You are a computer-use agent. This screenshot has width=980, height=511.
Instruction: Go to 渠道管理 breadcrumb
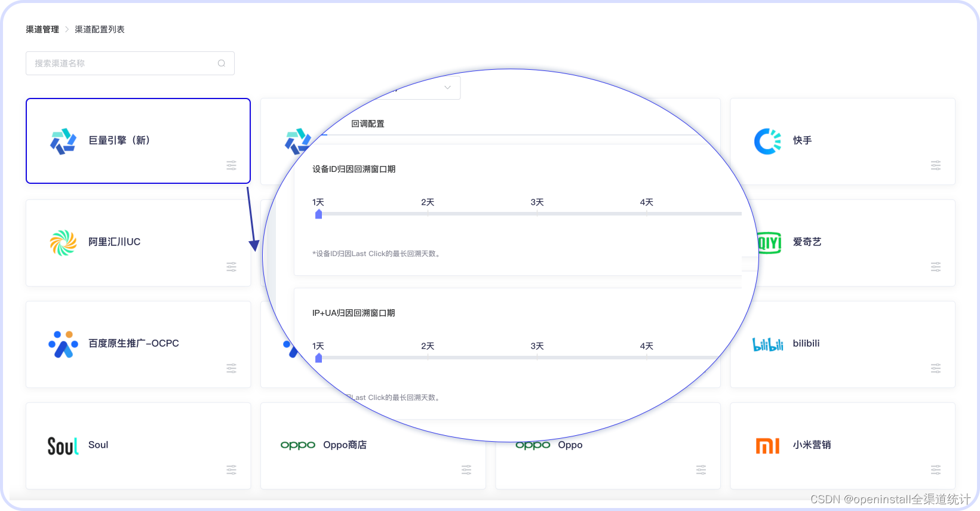pos(42,29)
